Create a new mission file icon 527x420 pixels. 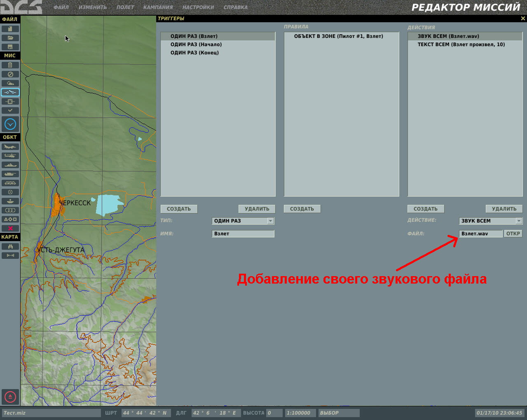10,29
